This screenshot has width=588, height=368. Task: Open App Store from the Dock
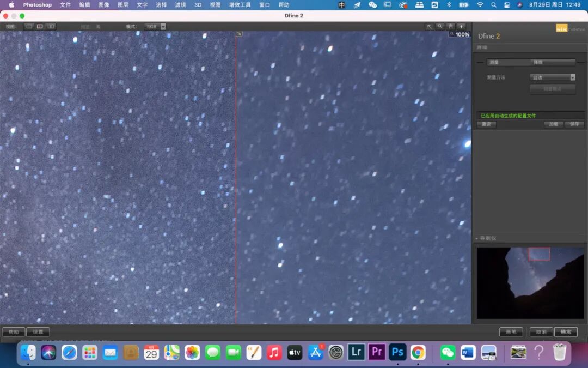click(x=315, y=352)
